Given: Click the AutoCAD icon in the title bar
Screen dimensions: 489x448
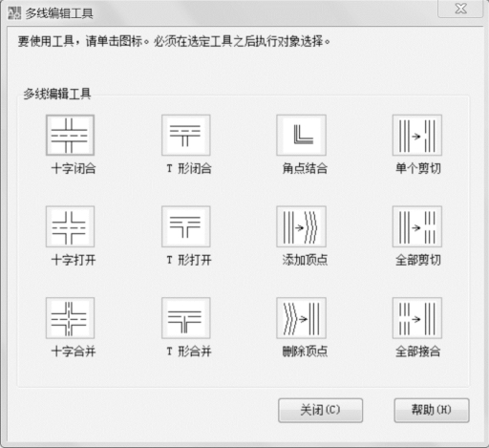Looking at the screenshot, I should pos(14,13).
